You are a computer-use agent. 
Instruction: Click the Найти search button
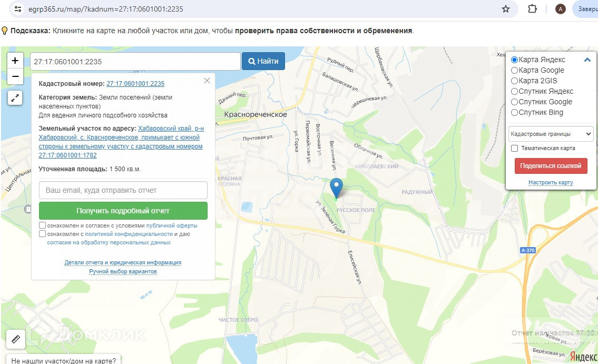(263, 61)
